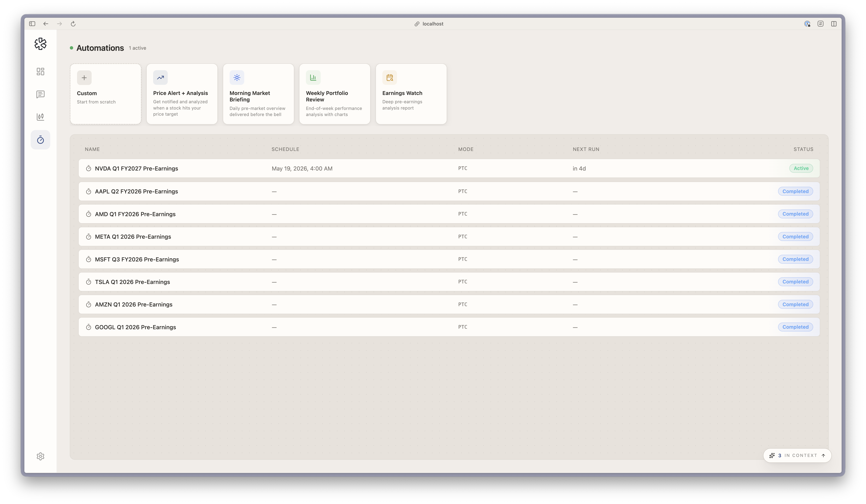Click the 'in 4d' next run value
The image size is (866, 504).
[x=579, y=168]
